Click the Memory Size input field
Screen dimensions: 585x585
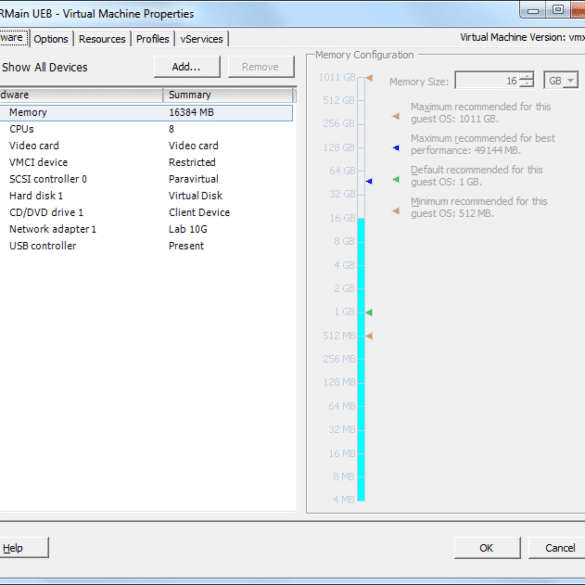coord(487,80)
